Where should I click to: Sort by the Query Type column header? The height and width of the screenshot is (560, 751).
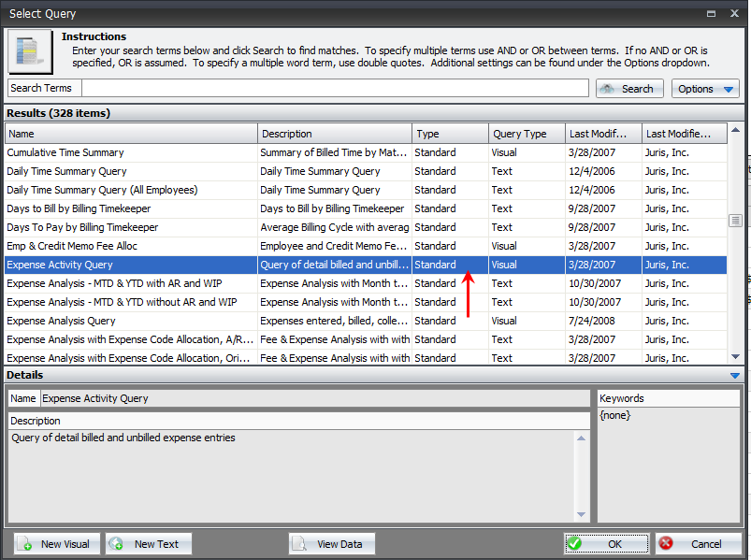[x=527, y=134]
